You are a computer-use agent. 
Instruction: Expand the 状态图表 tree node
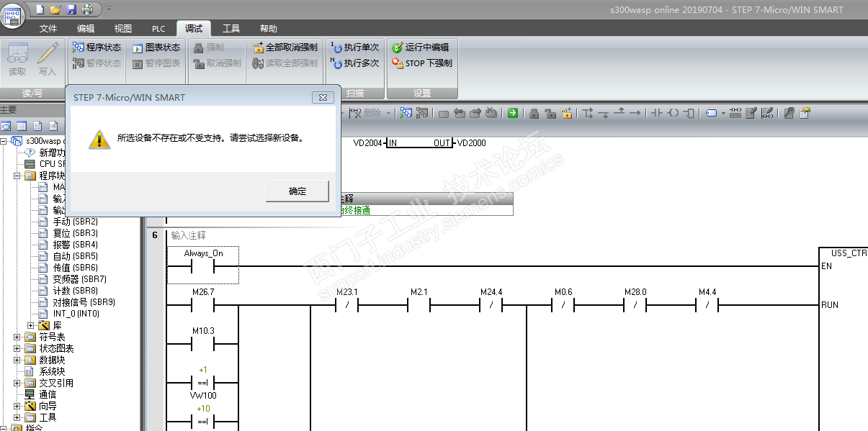pos(17,348)
